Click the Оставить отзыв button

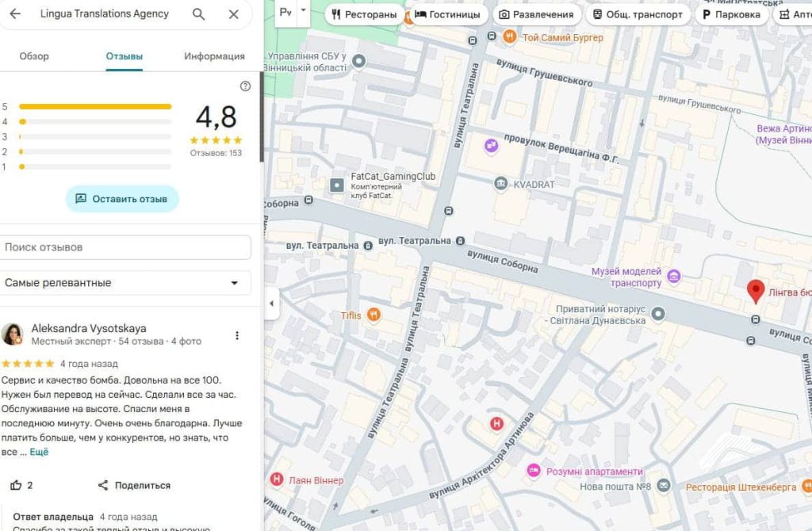click(122, 199)
